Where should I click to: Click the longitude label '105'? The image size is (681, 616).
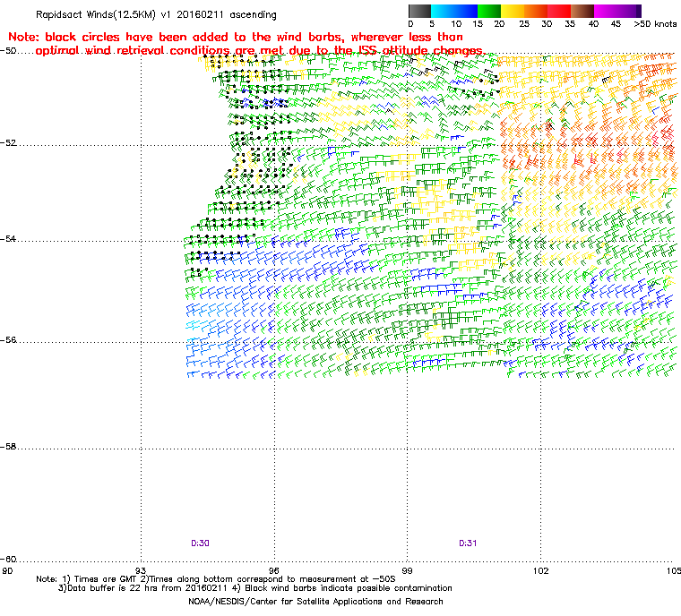(x=674, y=570)
